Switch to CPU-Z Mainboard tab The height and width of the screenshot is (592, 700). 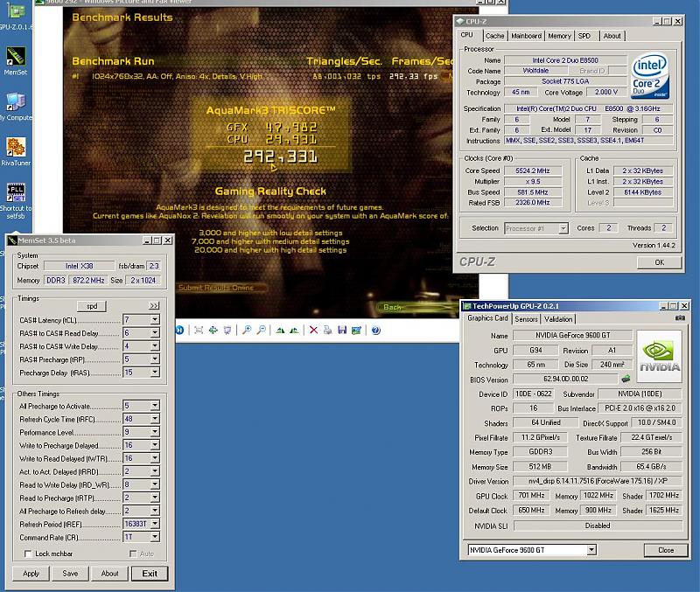click(526, 36)
